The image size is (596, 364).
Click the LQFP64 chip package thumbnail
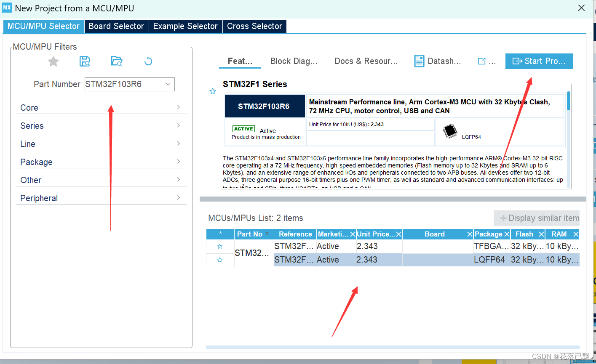pos(450,132)
